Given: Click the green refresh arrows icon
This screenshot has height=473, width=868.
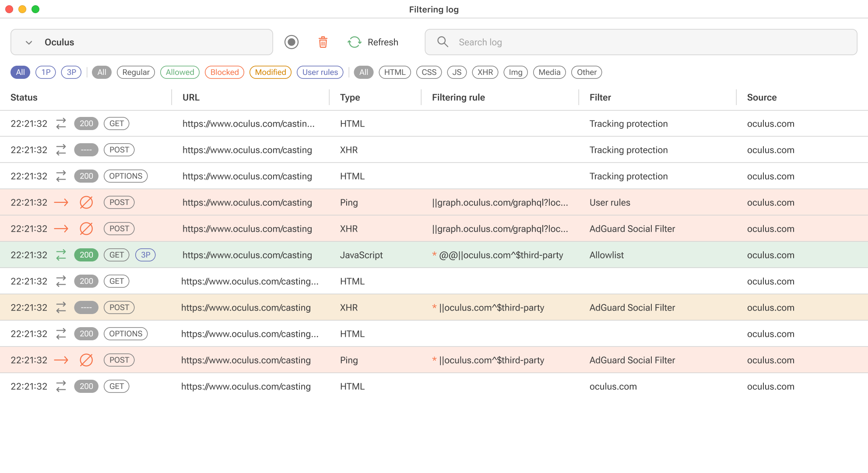Looking at the screenshot, I should click(x=354, y=42).
